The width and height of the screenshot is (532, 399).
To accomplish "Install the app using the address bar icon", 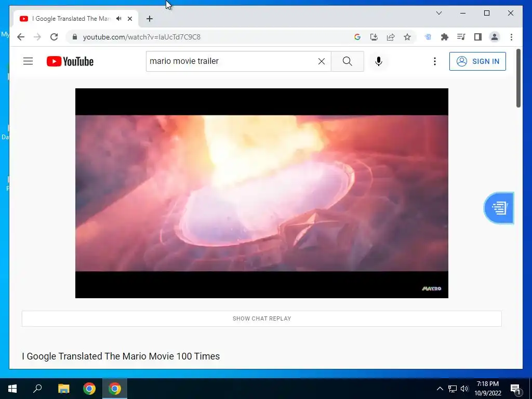I will (374, 37).
